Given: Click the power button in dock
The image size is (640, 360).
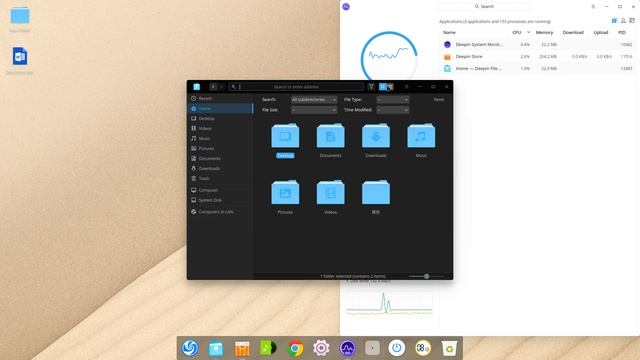Looking at the screenshot, I should (397, 348).
